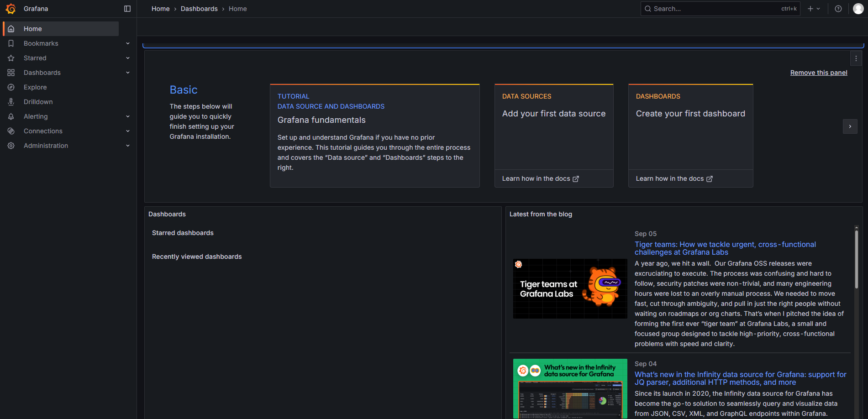Click the Tiger teams blog thumbnail

(x=570, y=288)
